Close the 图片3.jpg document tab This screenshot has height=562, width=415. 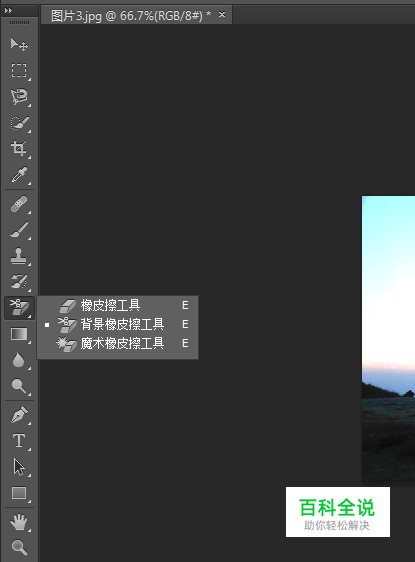pyautogui.click(x=222, y=15)
